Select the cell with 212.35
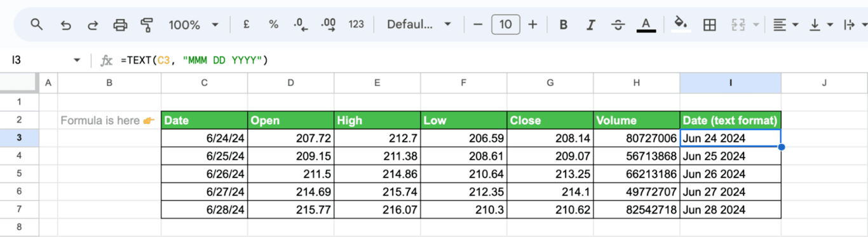Image resolution: width=868 pixels, height=237 pixels. pyautogui.click(x=464, y=191)
